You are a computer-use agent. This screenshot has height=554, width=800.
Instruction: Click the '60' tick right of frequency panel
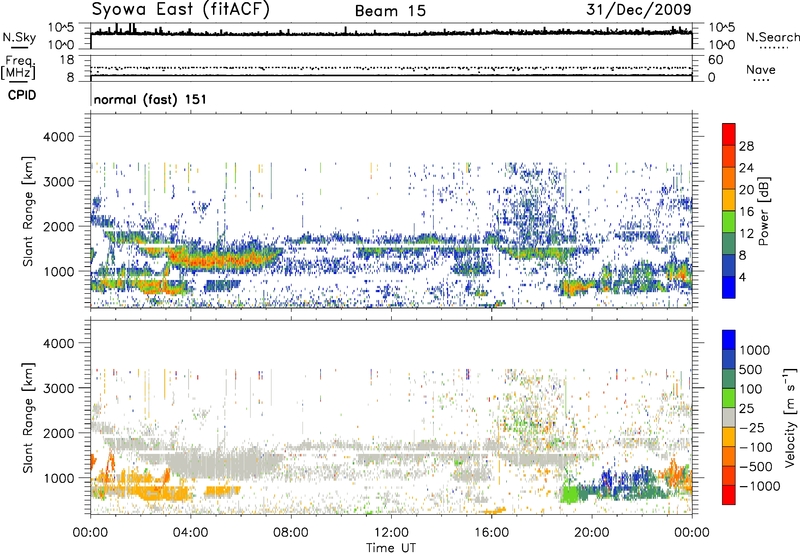click(715, 60)
